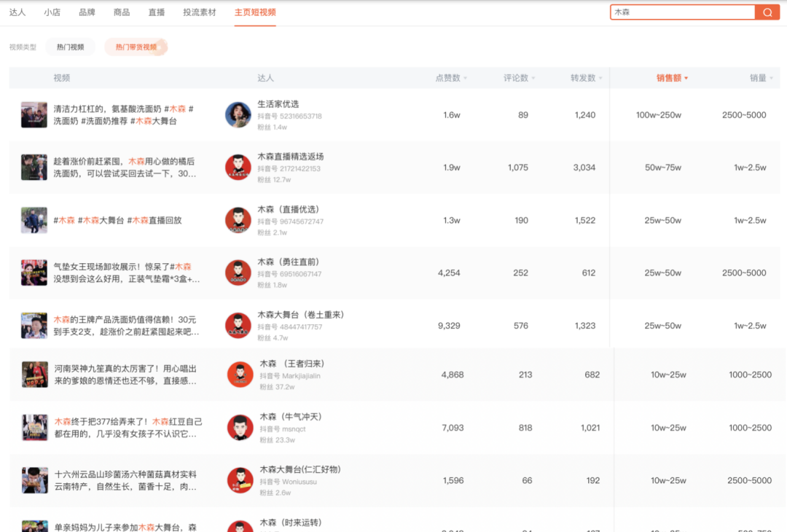Choose the 热门带货视频 filter
Screen dimensions: 787x532
coord(136,47)
